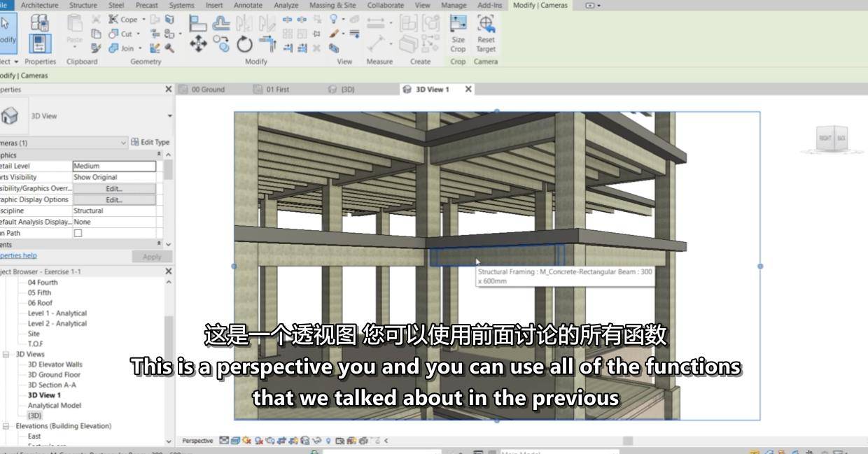The image size is (868, 454).
Task: Click Temporary Hide/Isolate glasses icon
Action: (316, 441)
